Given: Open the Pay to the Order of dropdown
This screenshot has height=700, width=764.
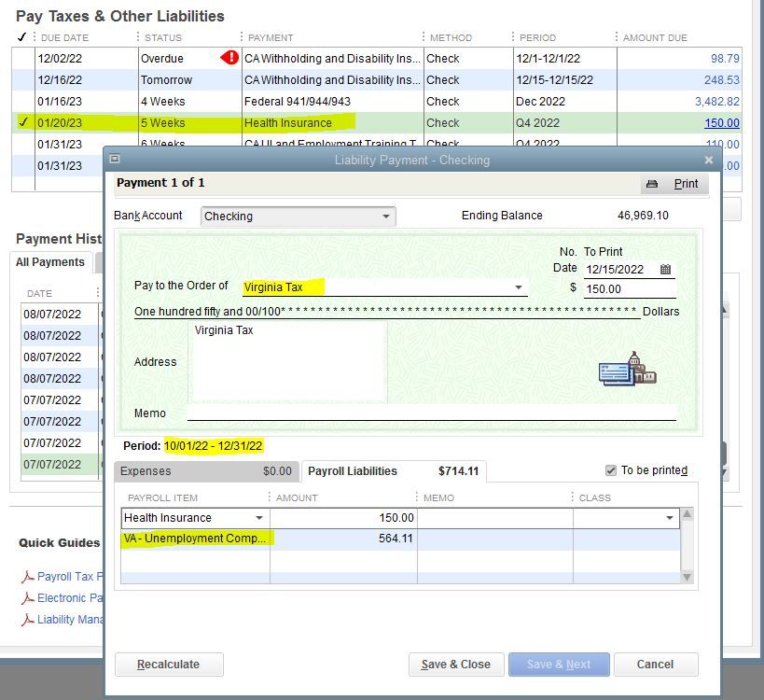Looking at the screenshot, I should click(x=519, y=288).
